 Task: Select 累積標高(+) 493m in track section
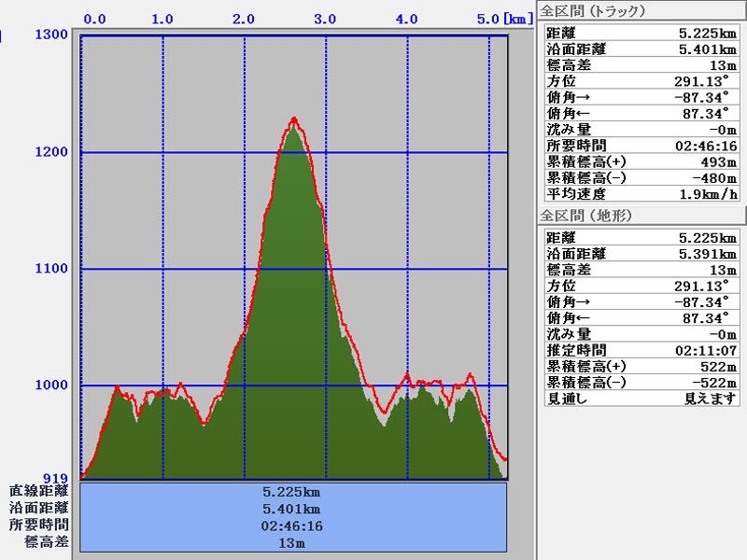pos(641,161)
